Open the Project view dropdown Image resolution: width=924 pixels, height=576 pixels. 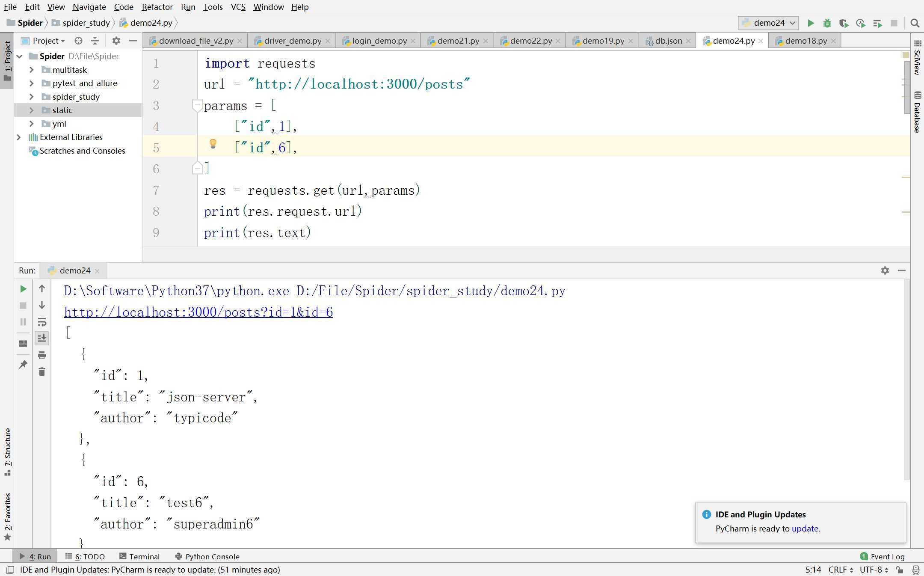pyautogui.click(x=48, y=41)
